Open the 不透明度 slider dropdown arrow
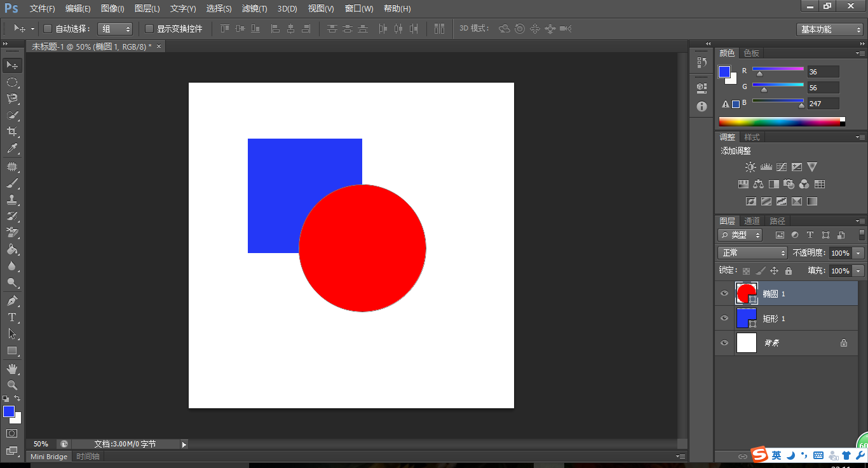Screen dimensions: 868x468 858,253
